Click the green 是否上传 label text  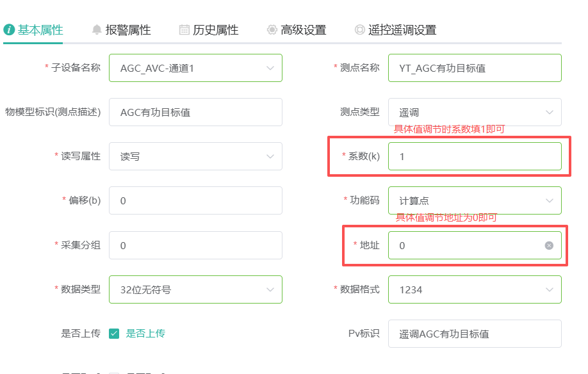[145, 334]
